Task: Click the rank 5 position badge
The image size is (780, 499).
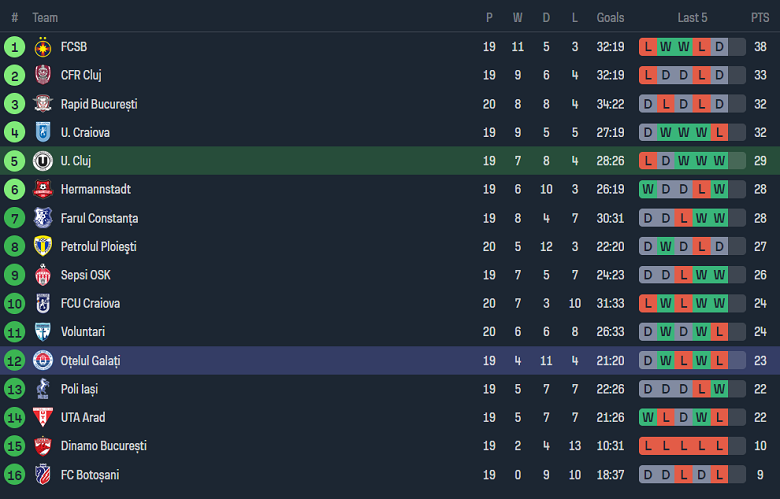Action: point(14,161)
